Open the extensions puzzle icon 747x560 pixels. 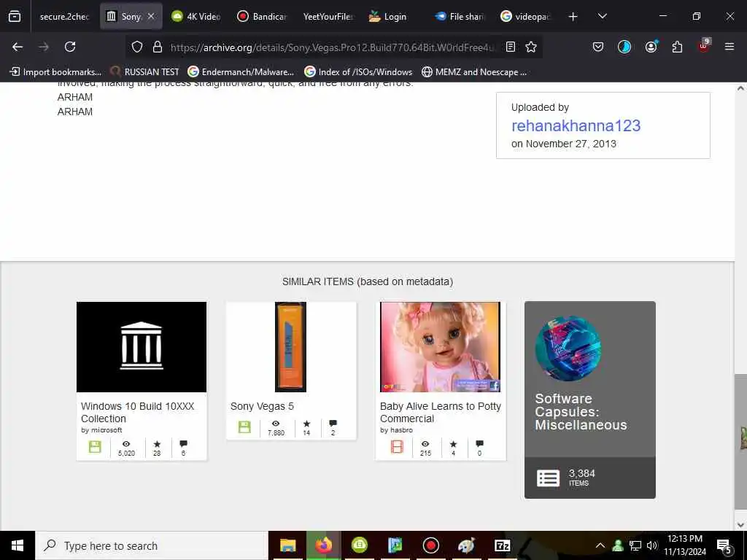[x=677, y=47]
